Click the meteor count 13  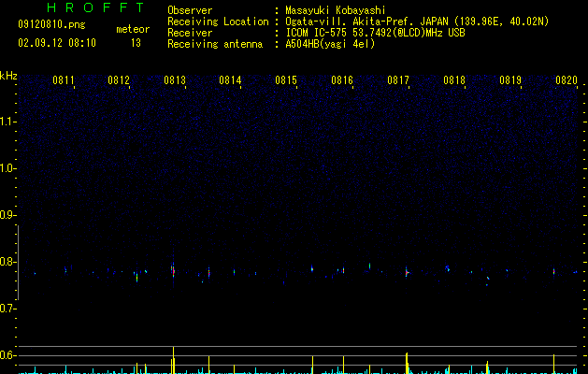coord(136,43)
